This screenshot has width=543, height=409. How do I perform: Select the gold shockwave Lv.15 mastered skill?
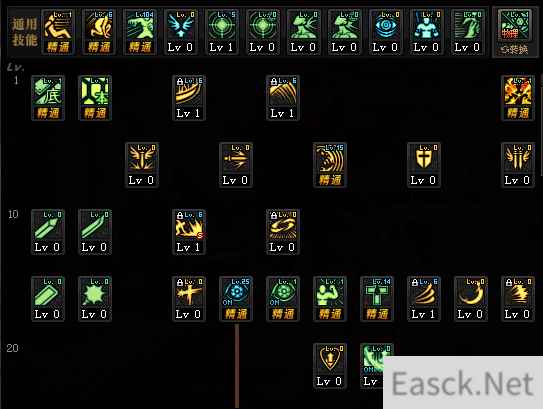point(330,165)
